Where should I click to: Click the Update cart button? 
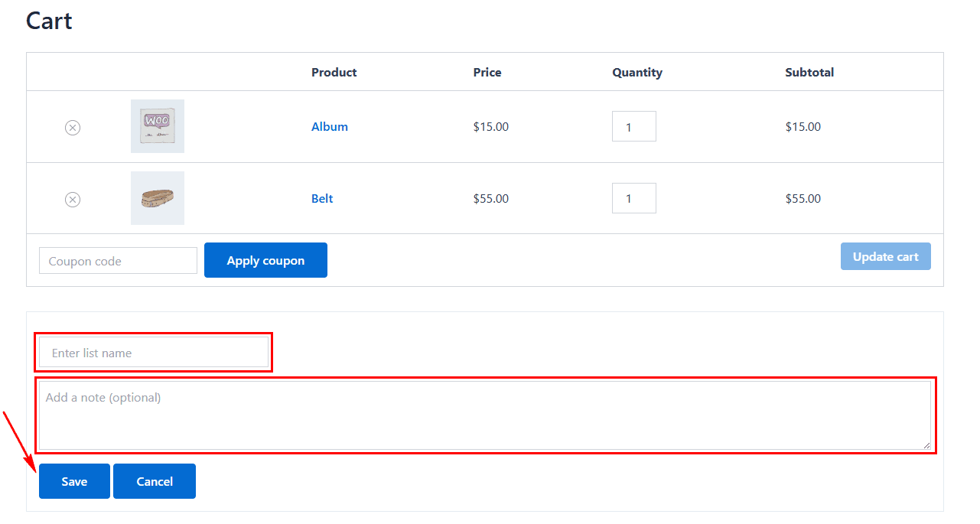[x=886, y=256]
